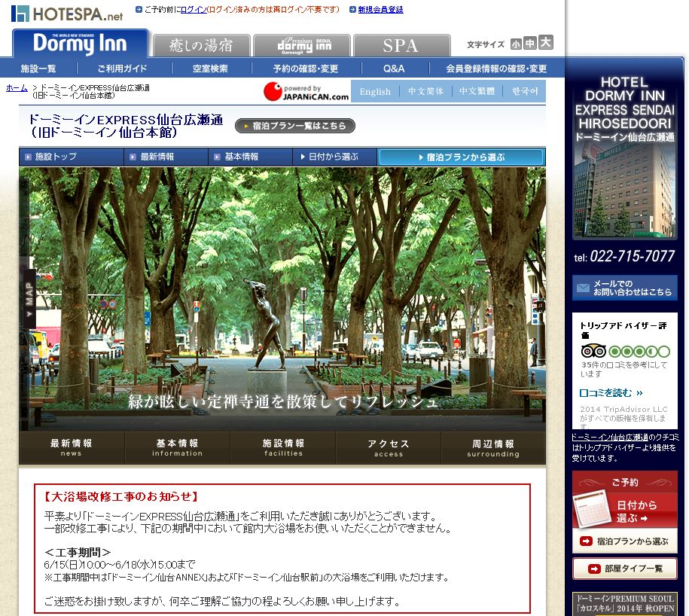Click the TripAdvisor green rating circles
This screenshot has height=616, width=689.
click(x=639, y=352)
